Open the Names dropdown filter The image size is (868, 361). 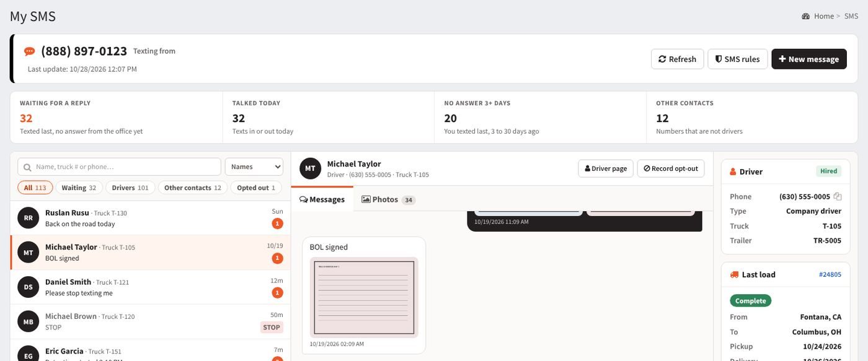click(254, 167)
